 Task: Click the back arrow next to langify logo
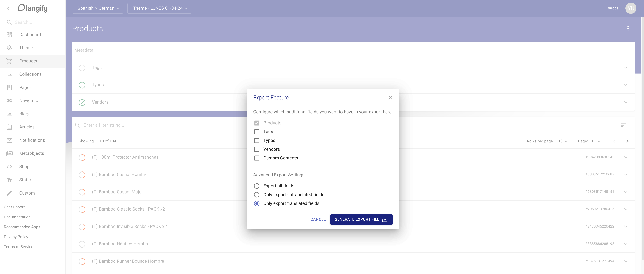(8, 8)
